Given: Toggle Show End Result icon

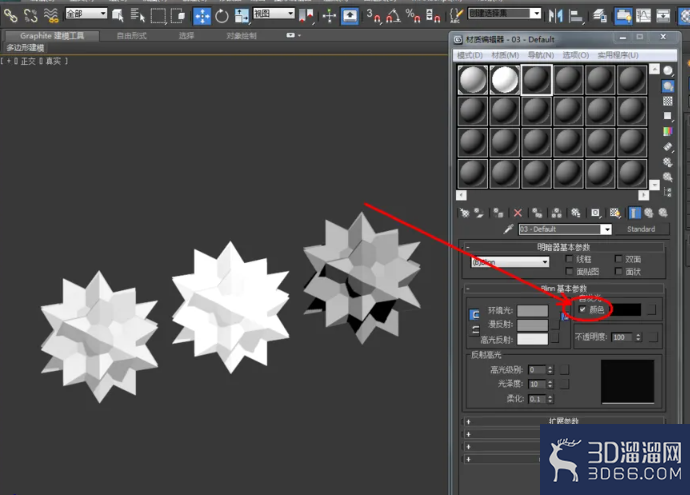Looking at the screenshot, I should [634, 213].
